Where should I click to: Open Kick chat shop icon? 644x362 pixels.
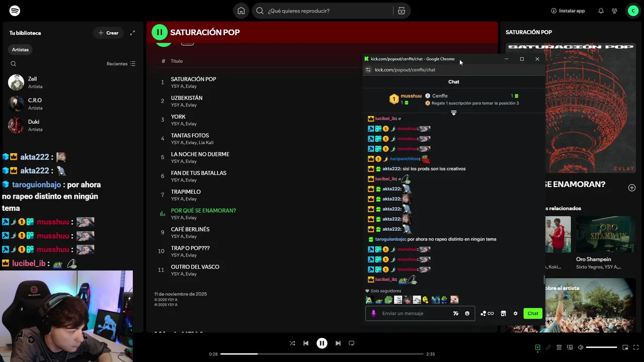(503, 313)
